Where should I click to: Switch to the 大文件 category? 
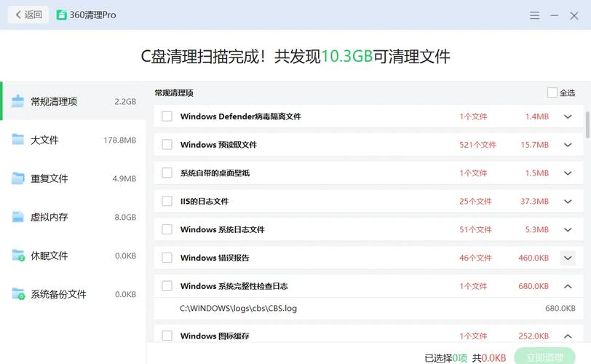tap(73, 140)
